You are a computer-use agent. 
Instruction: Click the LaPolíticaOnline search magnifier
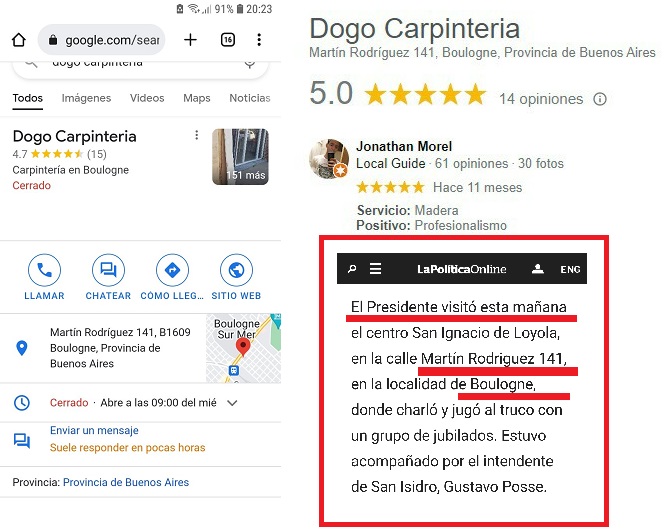pos(352,269)
